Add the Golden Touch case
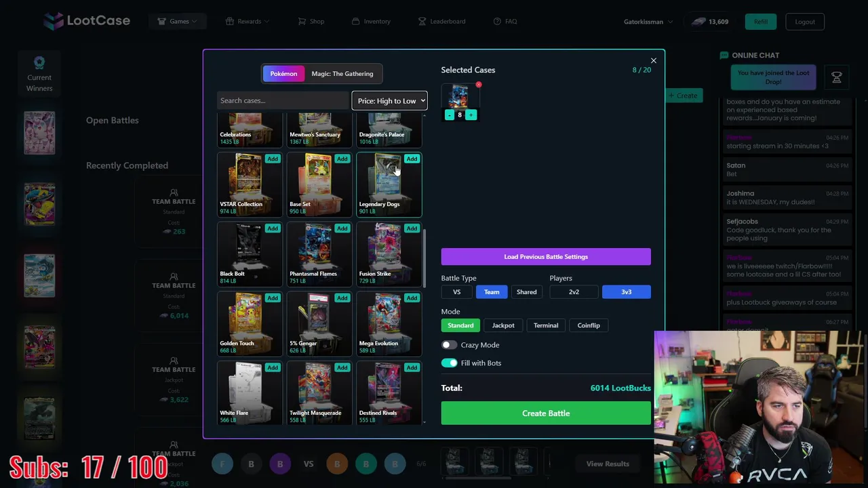This screenshot has height=488, width=868. tap(272, 298)
